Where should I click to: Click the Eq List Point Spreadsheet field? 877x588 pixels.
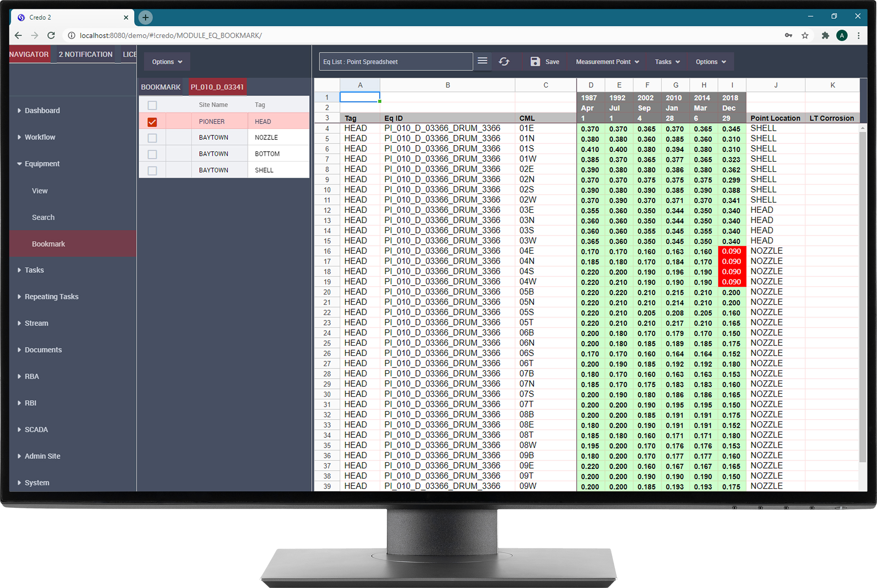click(396, 62)
